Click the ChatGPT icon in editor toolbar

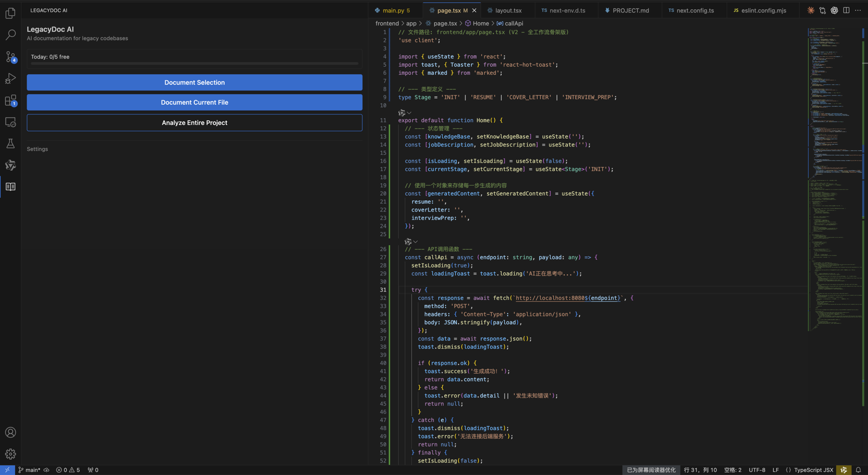834,10
